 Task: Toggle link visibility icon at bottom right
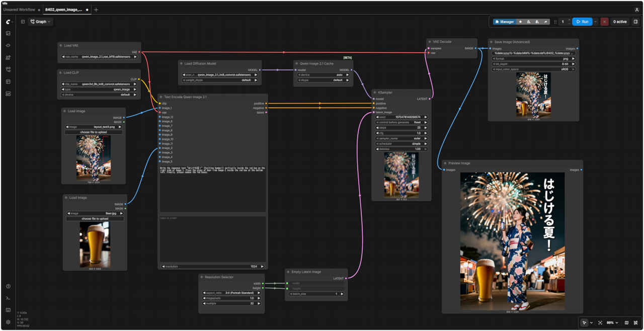636,322
